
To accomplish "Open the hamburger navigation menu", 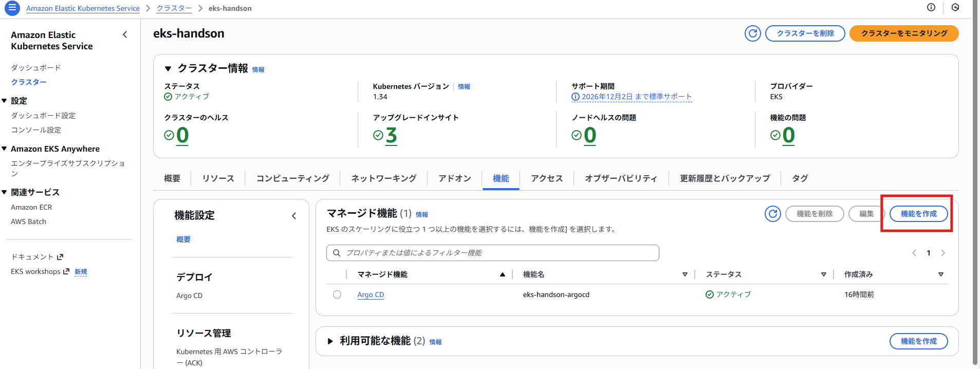I will [12, 8].
